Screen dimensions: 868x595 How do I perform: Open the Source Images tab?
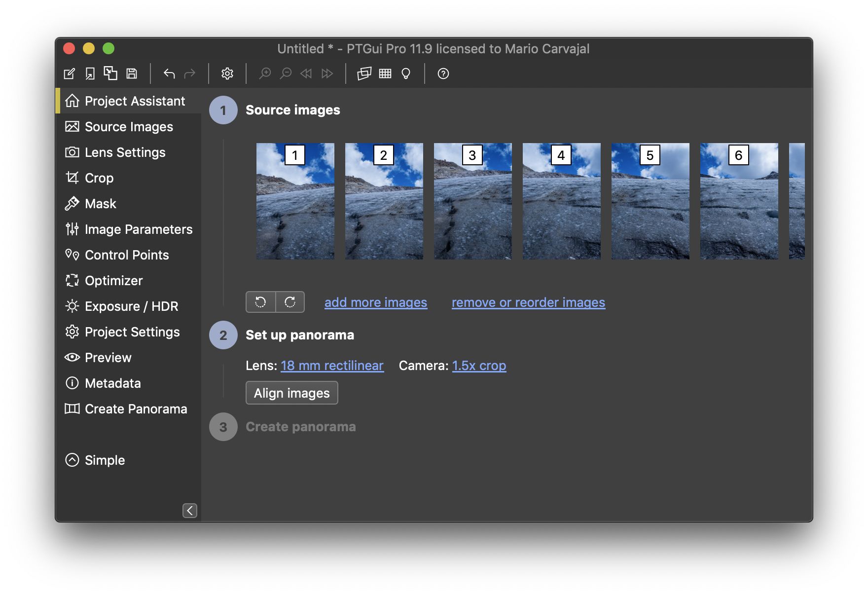(129, 127)
